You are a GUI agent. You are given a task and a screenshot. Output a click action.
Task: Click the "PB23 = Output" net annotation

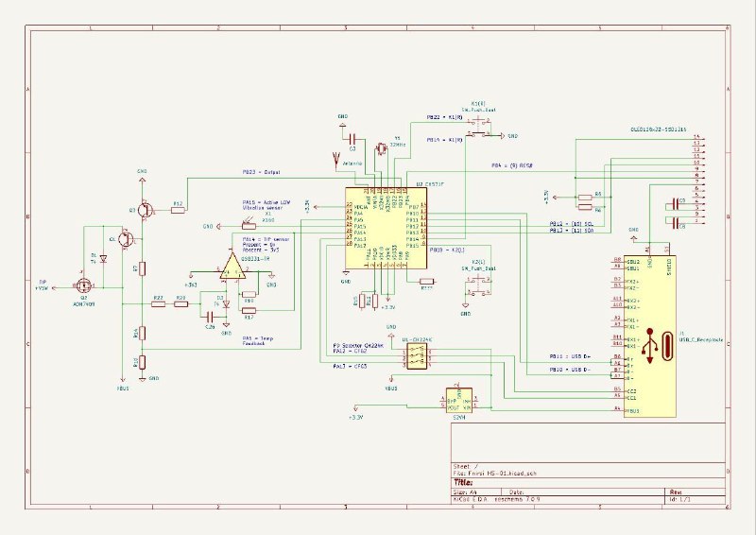pos(262,173)
